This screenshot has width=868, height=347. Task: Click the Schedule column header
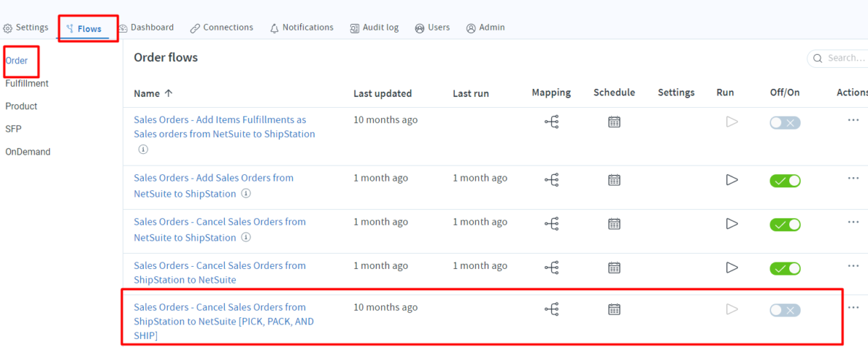point(614,93)
